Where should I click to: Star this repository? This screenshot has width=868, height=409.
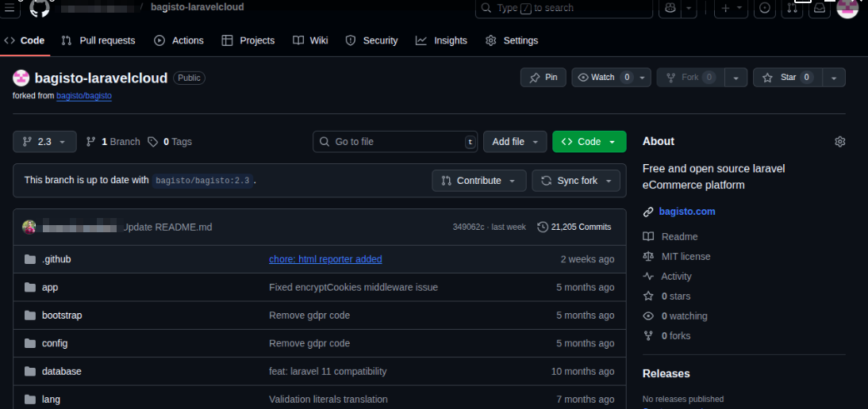click(787, 78)
